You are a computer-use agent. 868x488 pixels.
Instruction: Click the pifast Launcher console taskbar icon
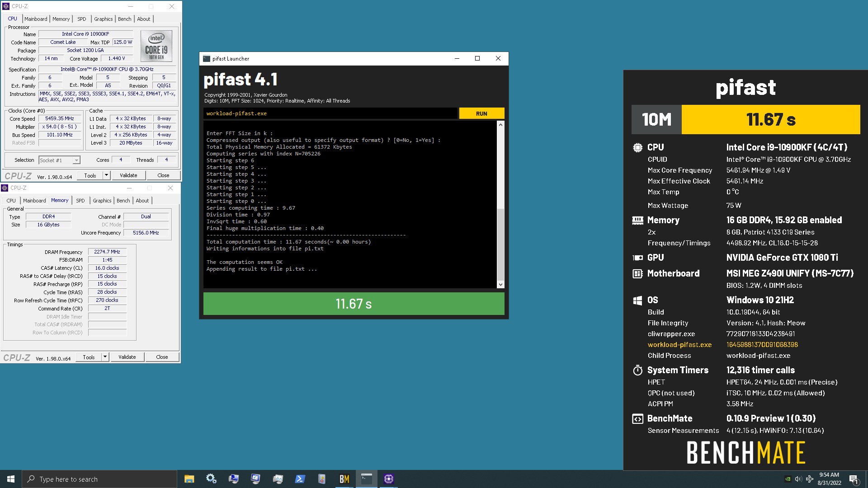coord(367,479)
